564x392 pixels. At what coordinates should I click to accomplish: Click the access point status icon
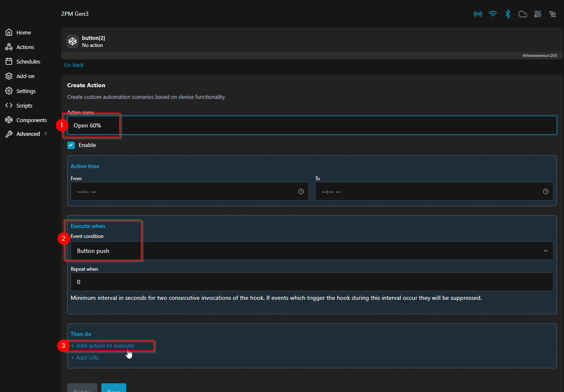(478, 14)
